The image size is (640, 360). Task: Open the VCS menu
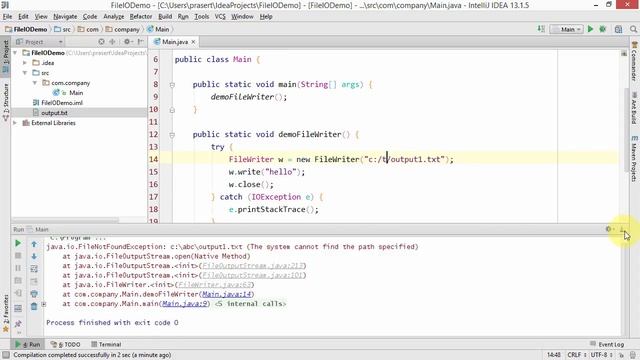(220, 17)
